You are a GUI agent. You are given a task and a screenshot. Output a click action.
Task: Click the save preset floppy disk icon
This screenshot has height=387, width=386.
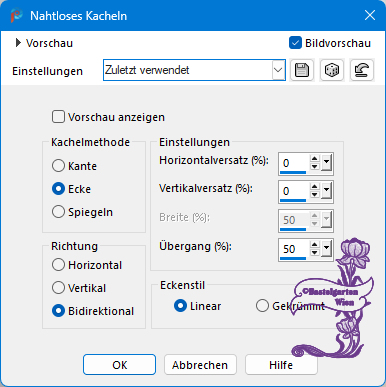click(302, 70)
